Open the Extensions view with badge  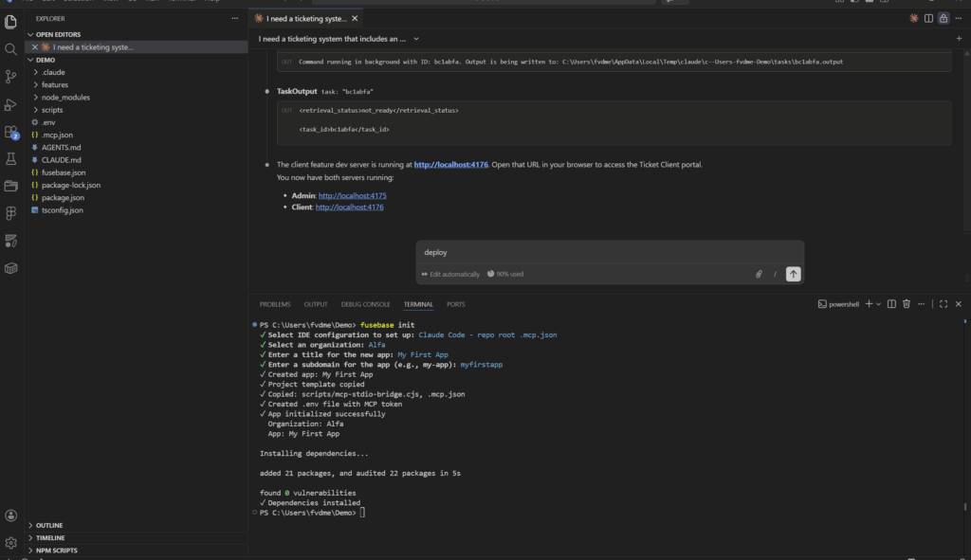point(11,132)
